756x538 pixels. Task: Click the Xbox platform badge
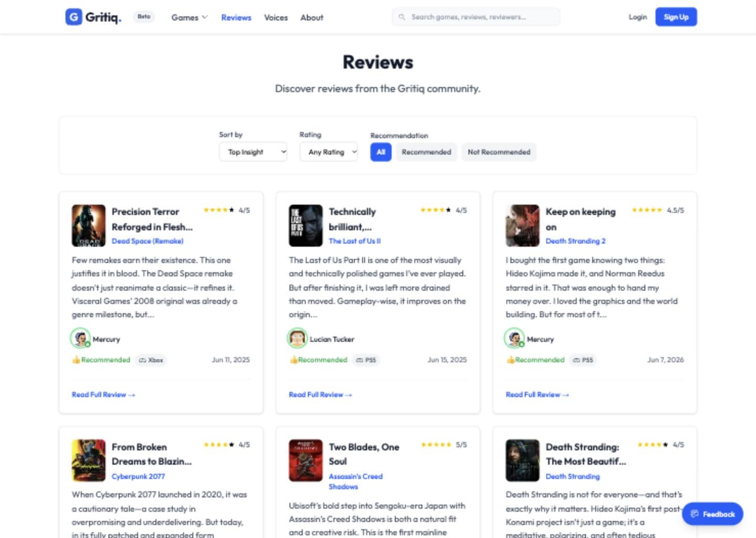tap(151, 360)
